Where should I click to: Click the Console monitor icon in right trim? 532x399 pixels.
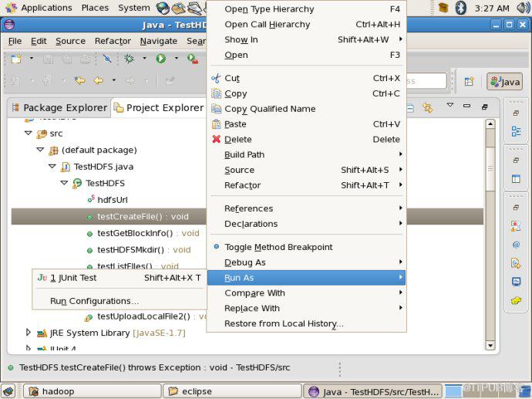point(516,282)
